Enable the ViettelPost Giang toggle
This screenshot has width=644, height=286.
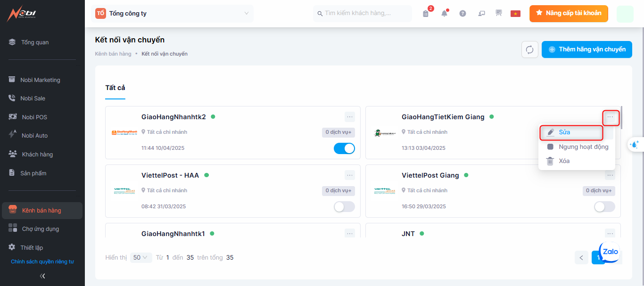coord(604,207)
